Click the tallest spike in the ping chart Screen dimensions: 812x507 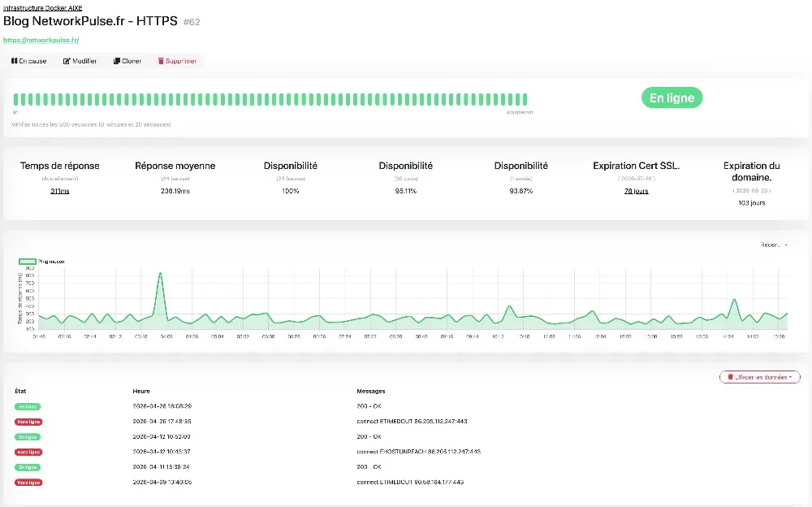tap(161, 273)
